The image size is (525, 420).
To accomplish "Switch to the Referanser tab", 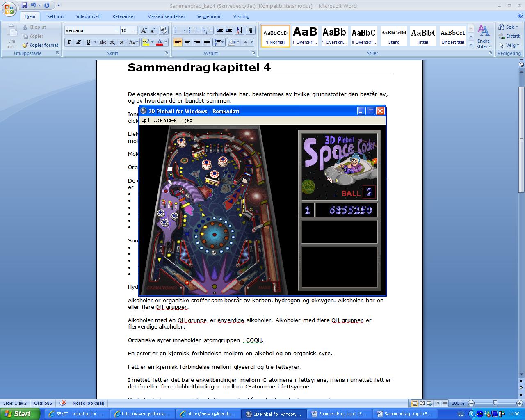I will (124, 16).
